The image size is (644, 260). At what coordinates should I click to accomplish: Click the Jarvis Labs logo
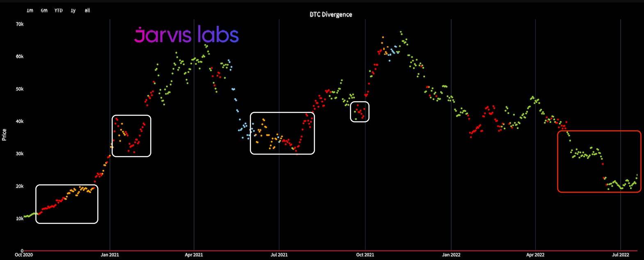pos(186,35)
